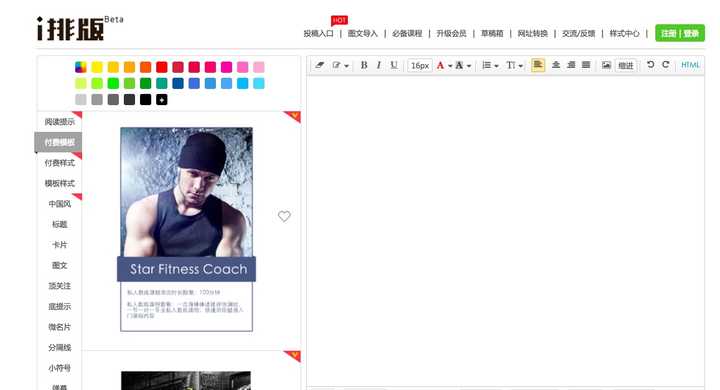The width and height of the screenshot is (720, 390).
Task: Click the justify-align icon
Action: [x=586, y=65]
